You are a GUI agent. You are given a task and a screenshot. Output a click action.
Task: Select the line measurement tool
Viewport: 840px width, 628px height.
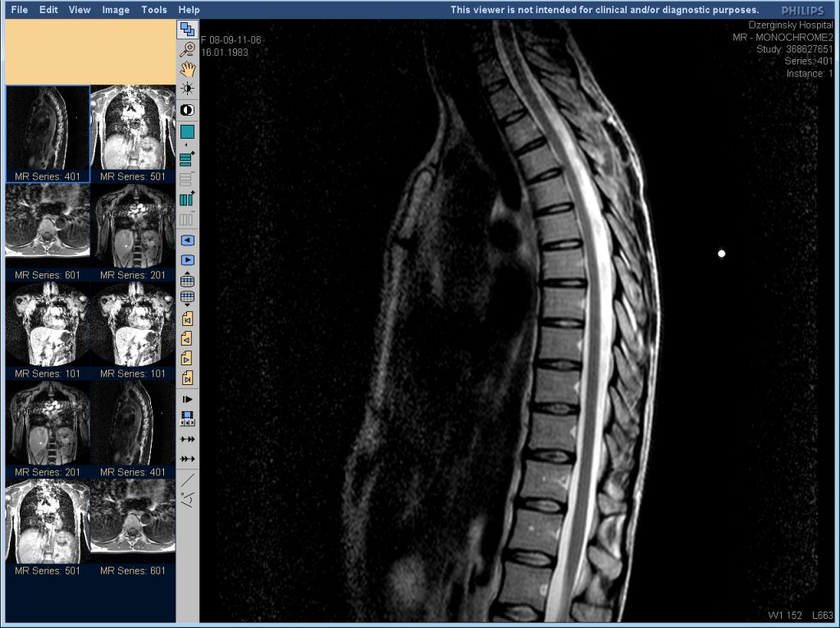[188, 480]
